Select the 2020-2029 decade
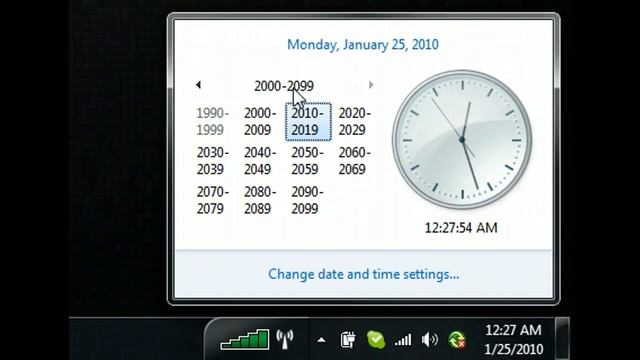640x360 pixels. 355,122
